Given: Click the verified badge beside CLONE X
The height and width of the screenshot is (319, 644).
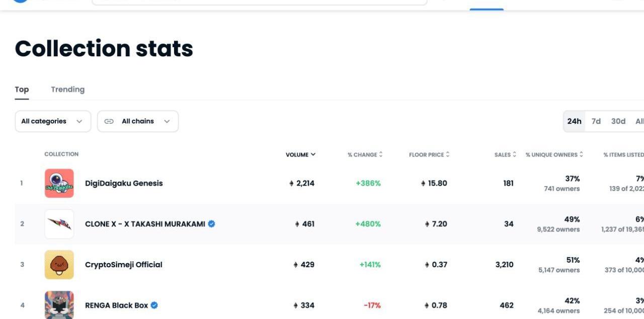Looking at the screenshot, I should tap(212, 224).
